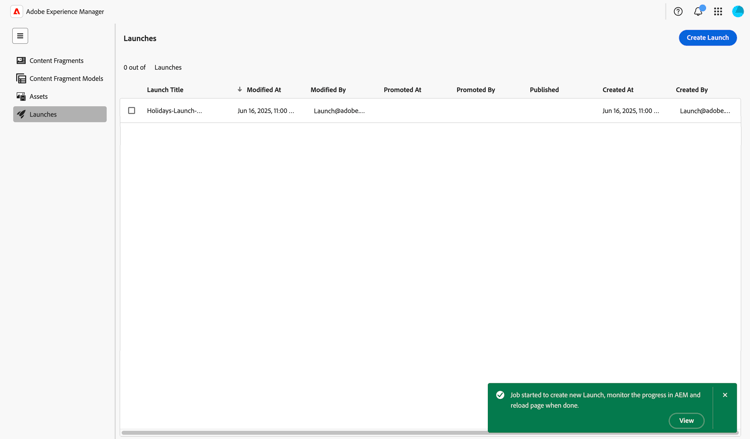
Task: Click the Assets sidebar icon
Action: pos(21,96)
